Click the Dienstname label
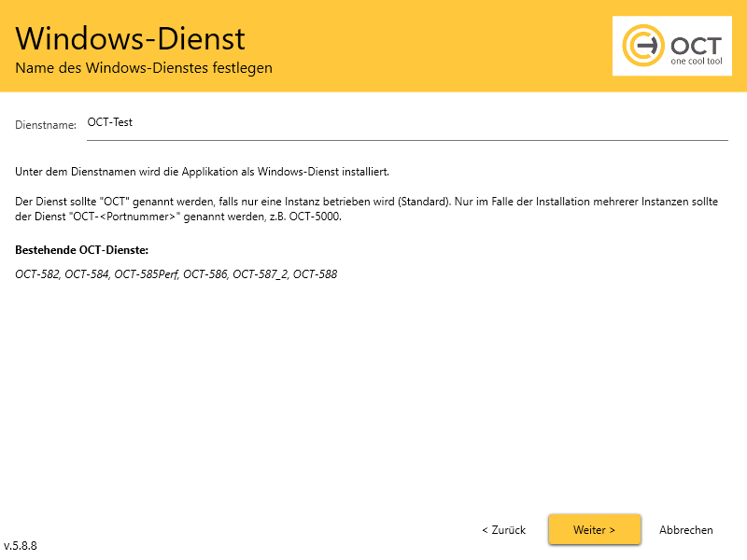This screenshot has height=560, width=747. coord(45,124)
